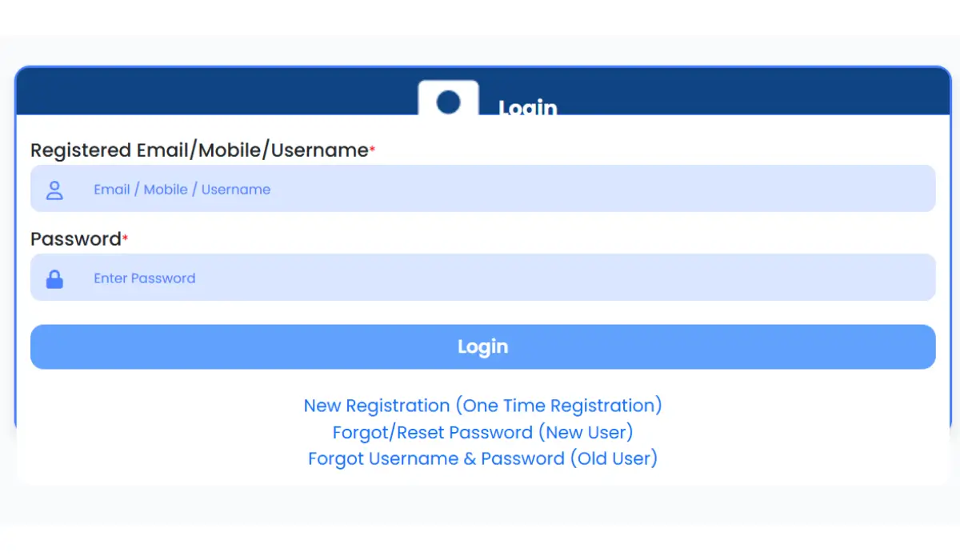Click the Login title in header banner
This screenshot has width=960, height=560.
point(527,106)
